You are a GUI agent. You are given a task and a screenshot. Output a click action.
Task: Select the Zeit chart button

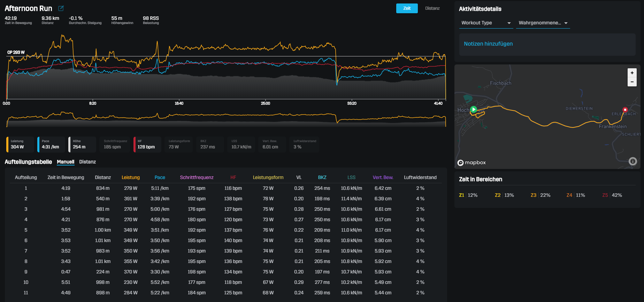(x=407, y=8)
